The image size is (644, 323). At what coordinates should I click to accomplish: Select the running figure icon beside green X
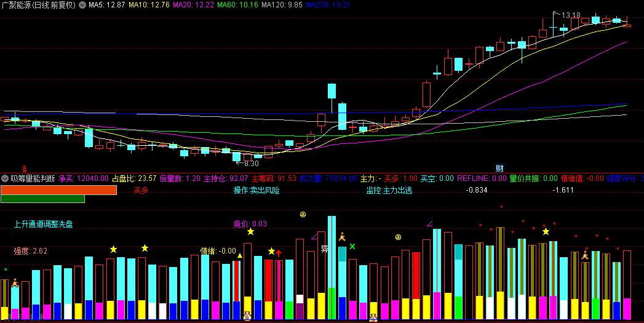[342, 237]
